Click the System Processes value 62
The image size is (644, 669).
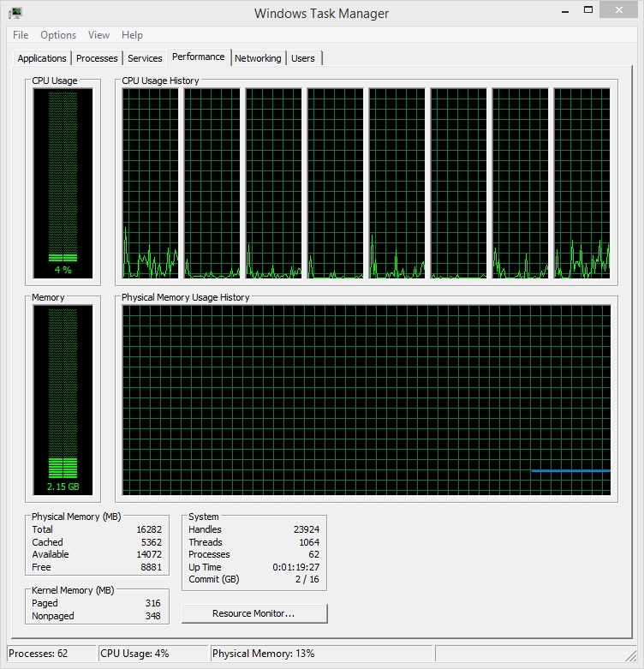[x=314, y=554]
